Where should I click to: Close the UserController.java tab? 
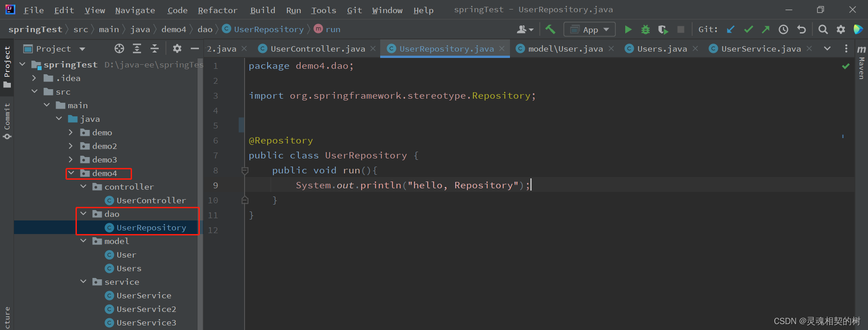373,48
